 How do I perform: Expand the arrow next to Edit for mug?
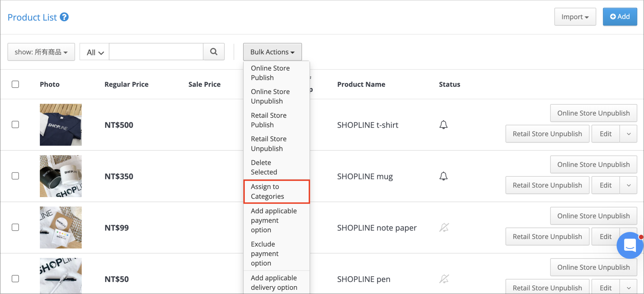pos(629,185)
